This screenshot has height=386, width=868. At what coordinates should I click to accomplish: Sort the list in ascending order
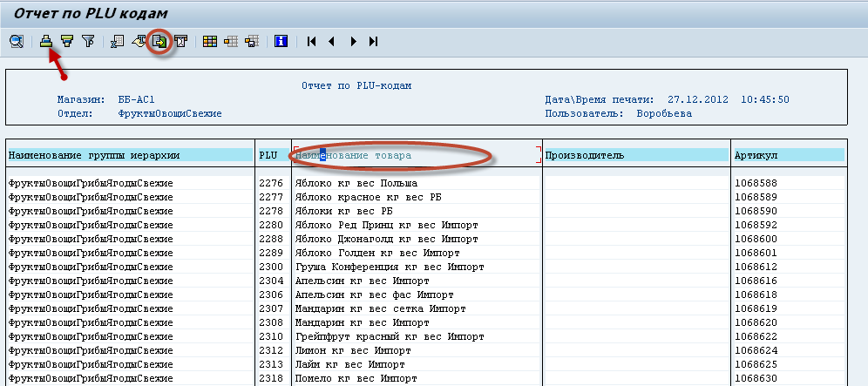click(46, 42)
